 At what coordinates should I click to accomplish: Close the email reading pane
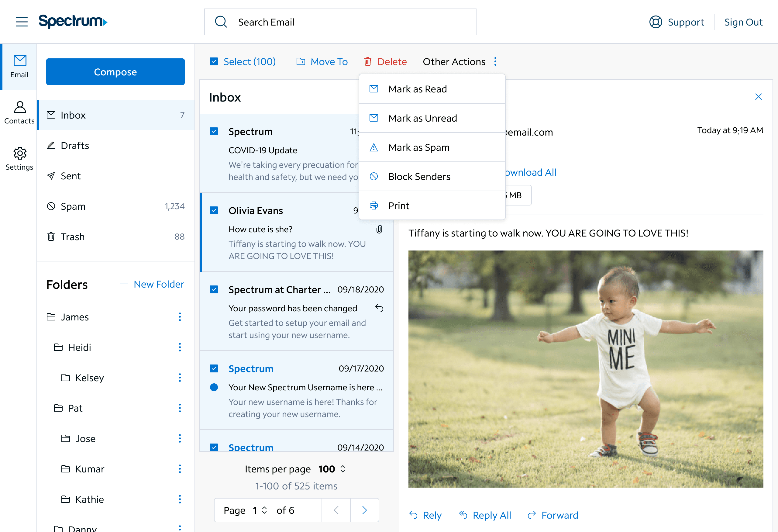[x=758, y=97]
